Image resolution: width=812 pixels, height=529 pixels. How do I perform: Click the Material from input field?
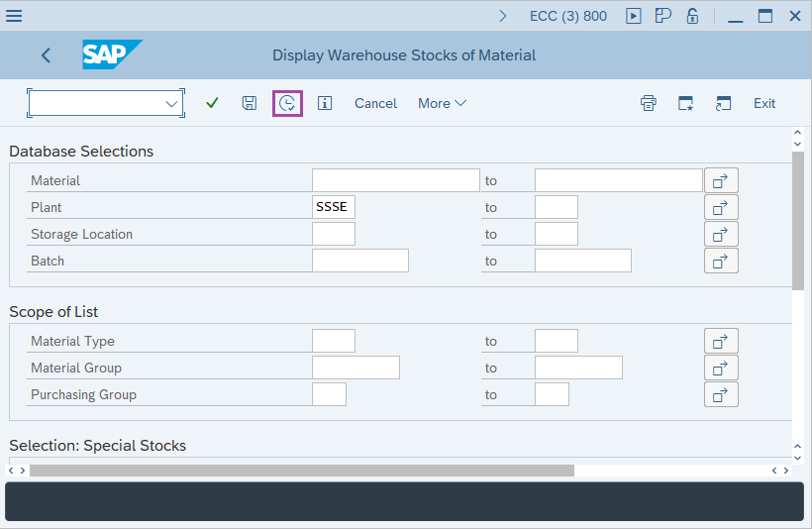(x=395, y=180)
